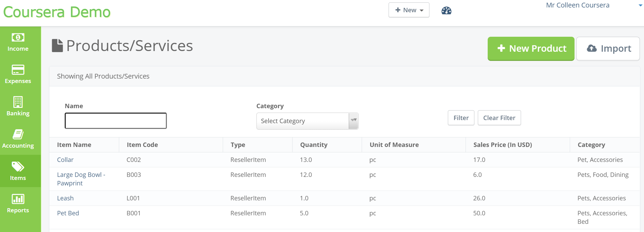Image resolution: width=644 pixels, height=232 pixels.
Task: Expand the New dropdown in the header
Action: (409, 10)
